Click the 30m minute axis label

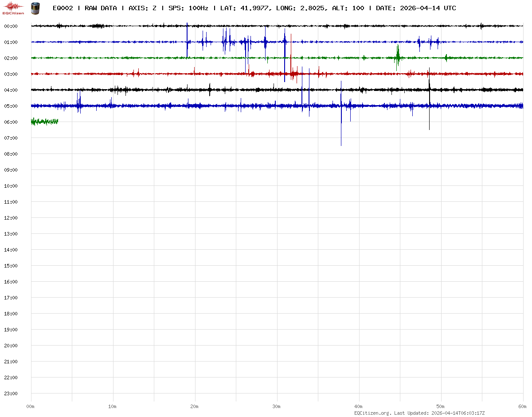pyautogui.click(x=276, y=406)
